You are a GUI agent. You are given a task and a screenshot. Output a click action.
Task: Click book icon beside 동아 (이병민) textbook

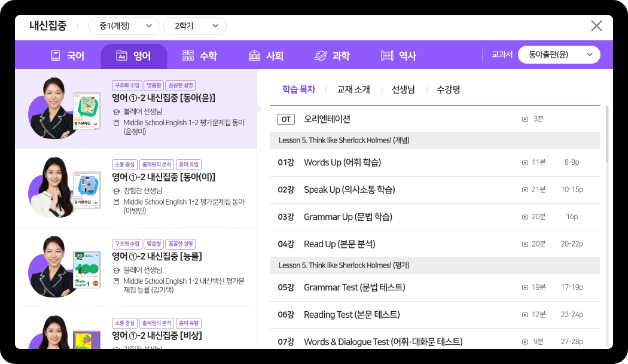tap(116, 202)
